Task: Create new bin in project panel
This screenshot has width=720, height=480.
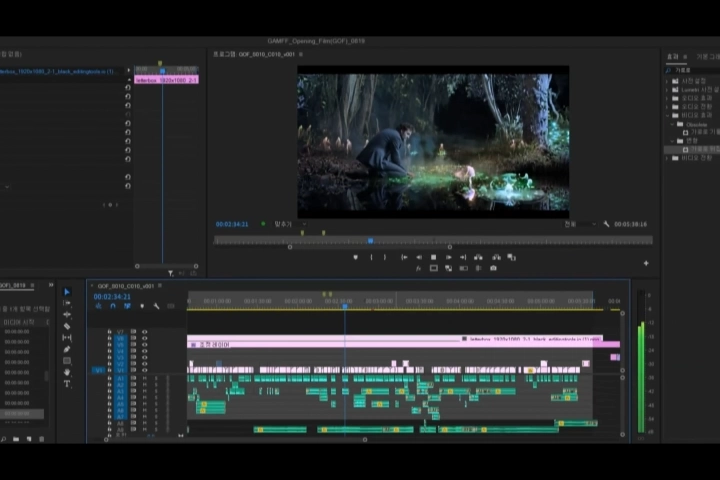Action: (16, 439)
